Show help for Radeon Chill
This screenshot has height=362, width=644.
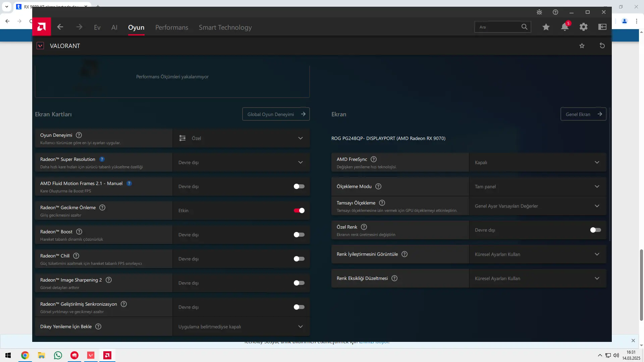point(76,256)
